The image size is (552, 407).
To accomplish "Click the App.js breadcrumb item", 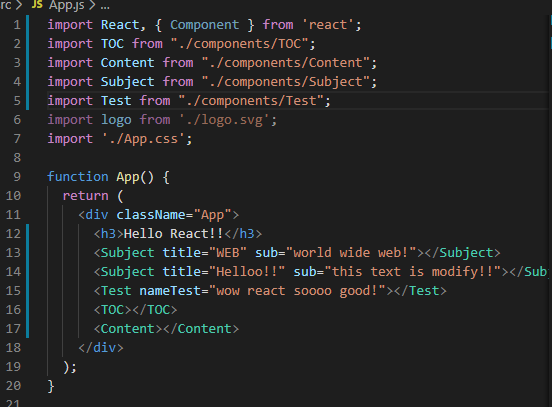I will tap(67, 5).
